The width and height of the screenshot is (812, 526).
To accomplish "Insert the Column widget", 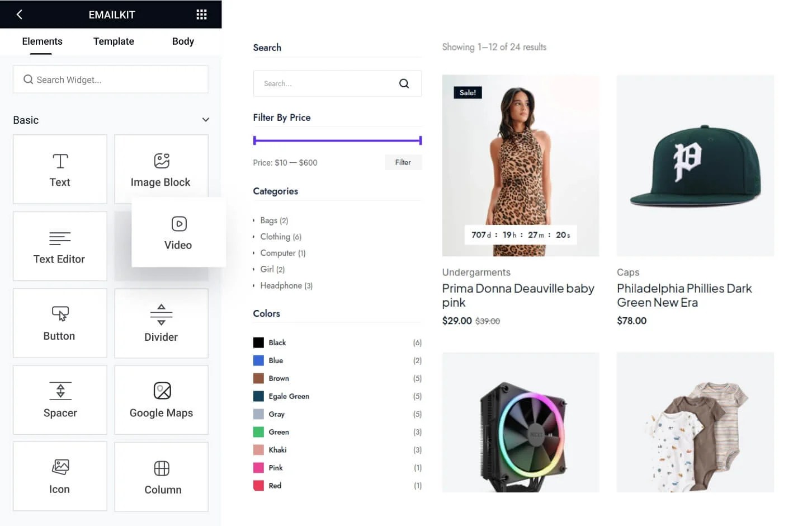I will [x=161, y=477].
